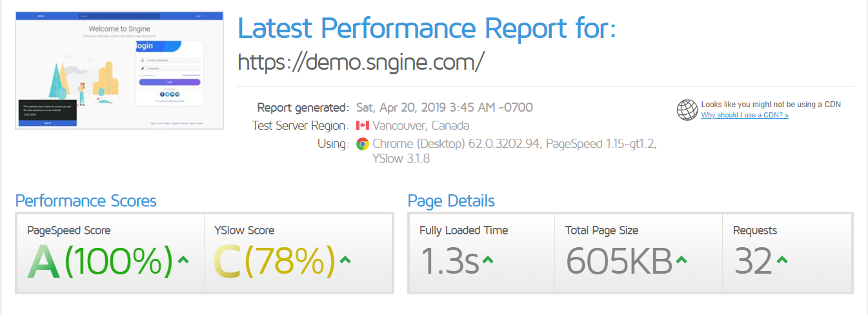Click the green arrow beside 605KB page size
The height and width of the screenshot is (315, 868).
tap(681, 260)
